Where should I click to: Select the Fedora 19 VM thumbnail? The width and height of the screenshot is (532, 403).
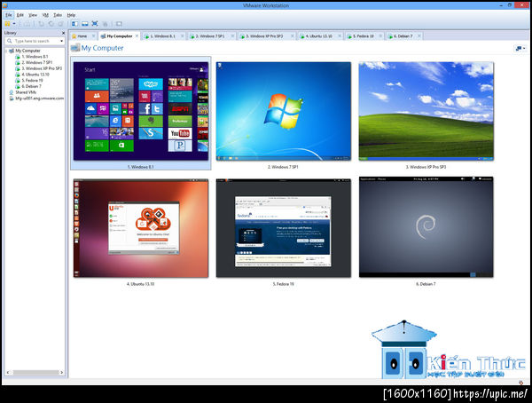tap(284, 228)
